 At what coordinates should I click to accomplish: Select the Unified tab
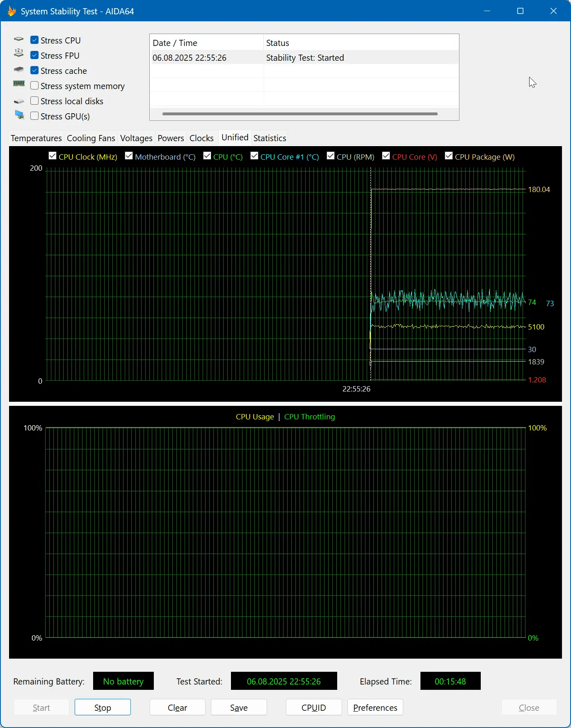pos(235,137)
